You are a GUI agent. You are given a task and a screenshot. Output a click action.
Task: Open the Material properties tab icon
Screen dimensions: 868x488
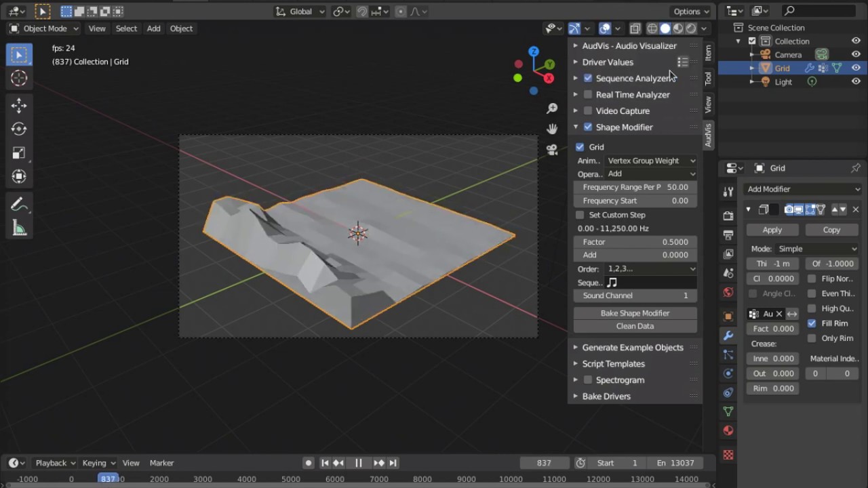[x=728, y=430]
